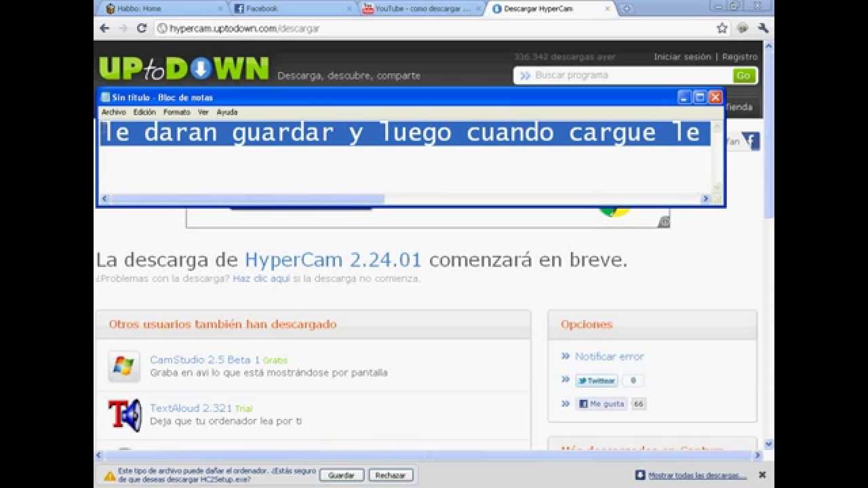Switch to the YouTube como descargar tab
This screenshot has width=868, height=488.
click(422, 9)
